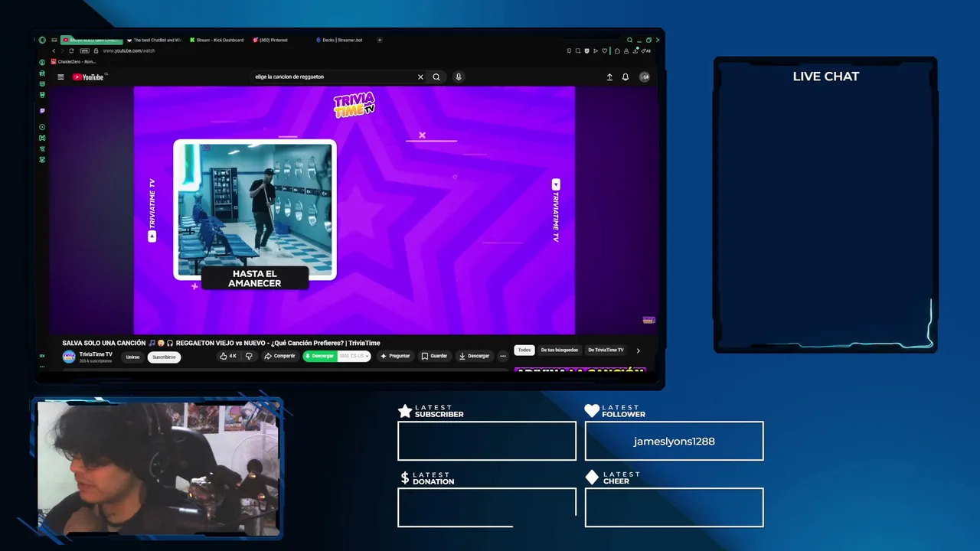Switch to the Pinterest tab
980x551 pixels.
[270, 40]
